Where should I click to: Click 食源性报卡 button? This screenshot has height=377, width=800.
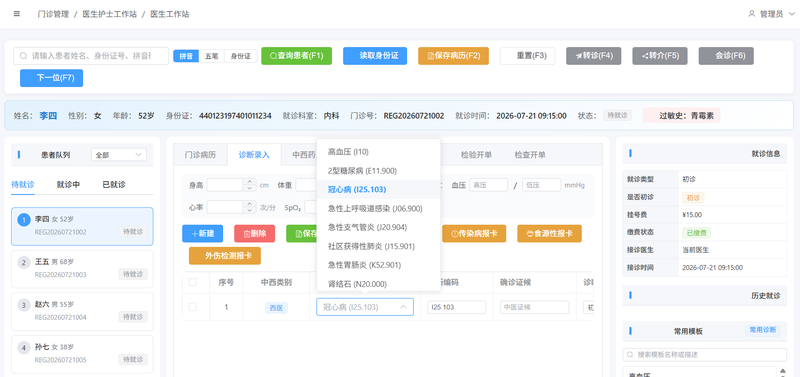tap(549, 234)
